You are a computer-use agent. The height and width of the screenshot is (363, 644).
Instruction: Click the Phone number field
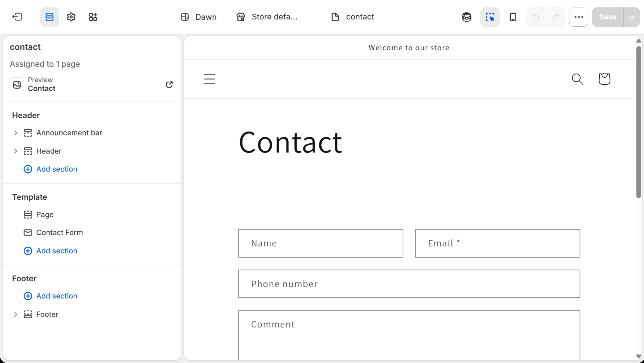pyautogui.click(x=409, y=284)
